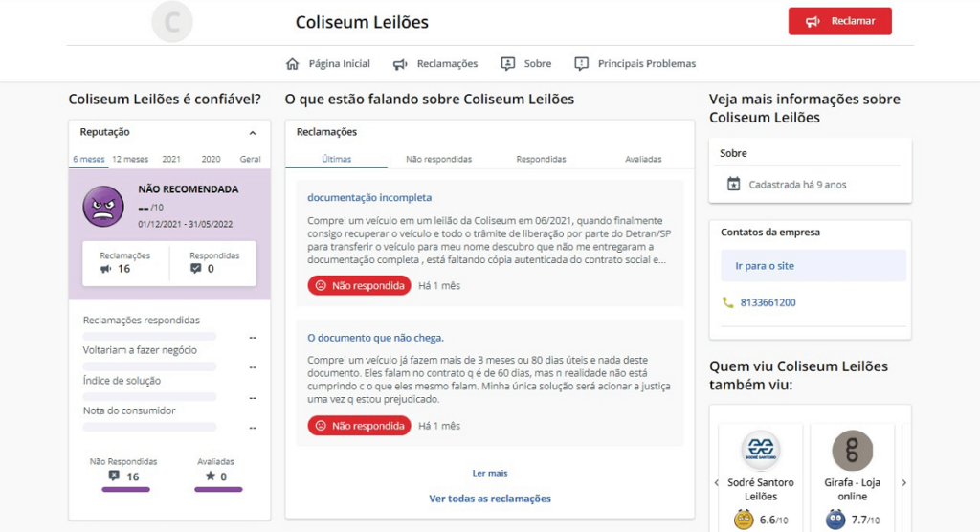This screenshot has height=532, width=980.
Task: Select the 2021 reputation tab
Action: point(171,160)
